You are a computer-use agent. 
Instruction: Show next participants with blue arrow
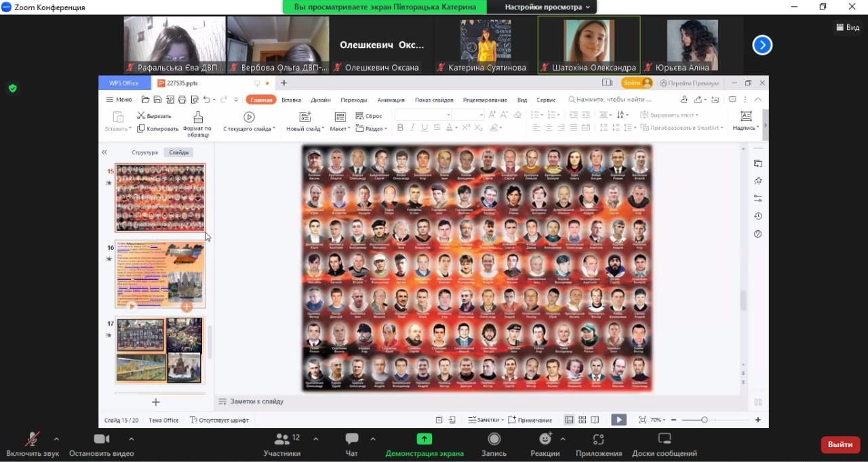pyautogui.click(x=762, y=45)
